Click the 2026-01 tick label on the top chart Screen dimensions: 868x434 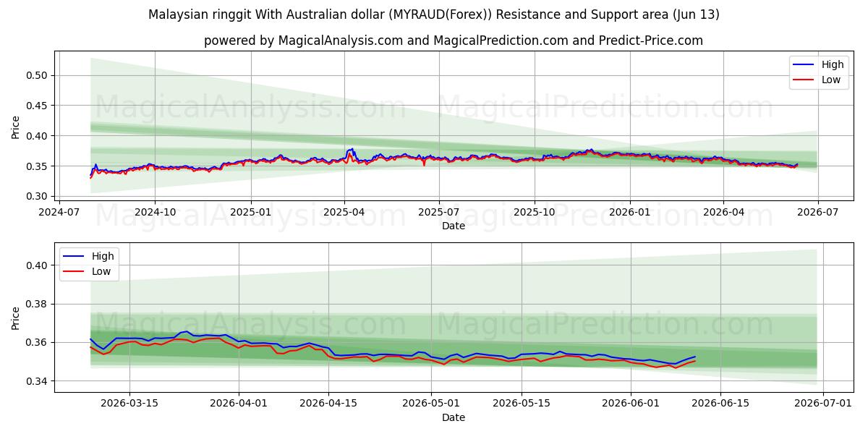click(x=629, y=212)
